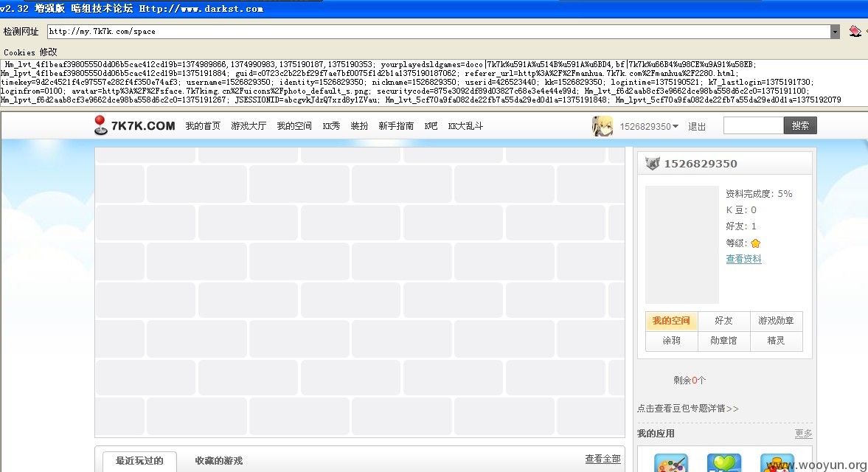Open the third app icon in 我的应用
This screenshot has height=472, width=868.
[777, 463]
